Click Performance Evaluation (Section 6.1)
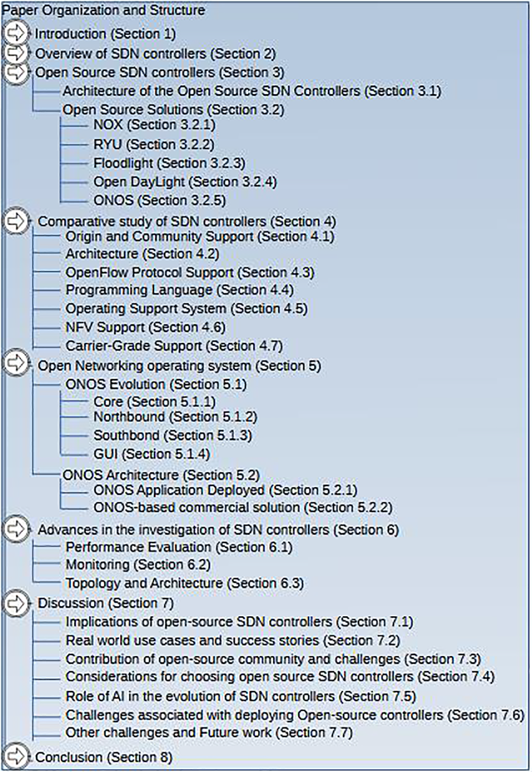The image size is (532, 772). (179, 547)
